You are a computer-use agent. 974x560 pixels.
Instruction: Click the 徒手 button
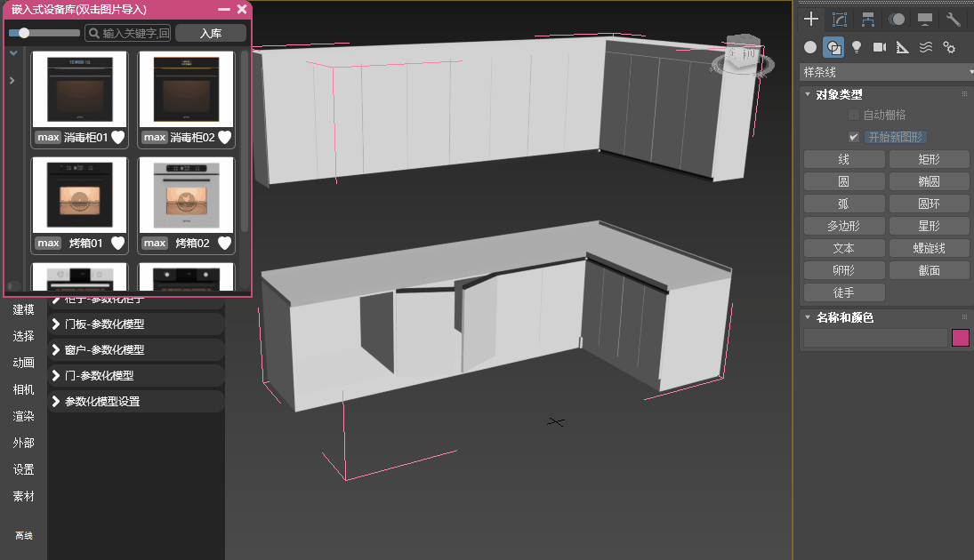[844, 292]
